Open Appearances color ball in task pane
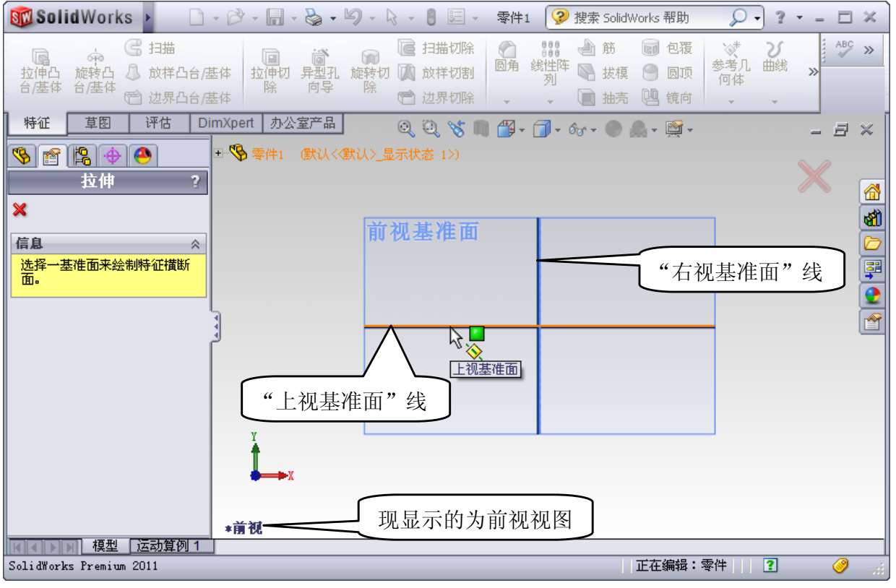Image resolution: width=896 pixels, height=588 pixels. pyautogui.click(x=872, y=295)
